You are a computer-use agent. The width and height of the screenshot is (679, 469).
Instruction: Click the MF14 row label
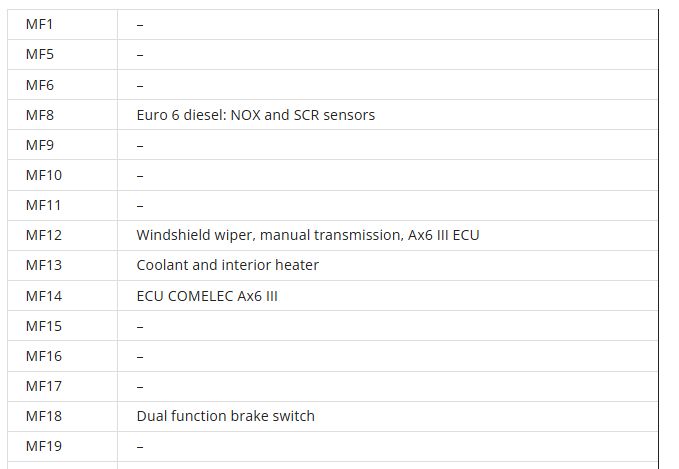click(x=44, y=295)
